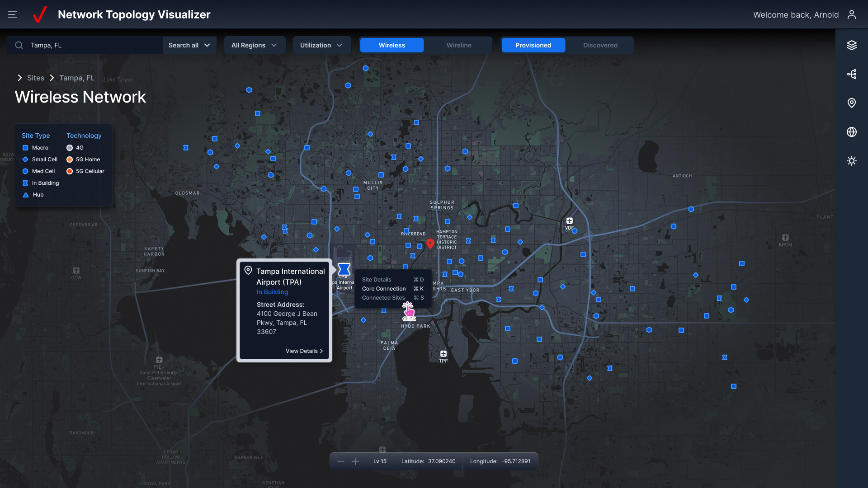The image size is (868, 488).
Task: Click the Network Topology Visualizer title
Action: pyautogui.click(x=134, y=14)
